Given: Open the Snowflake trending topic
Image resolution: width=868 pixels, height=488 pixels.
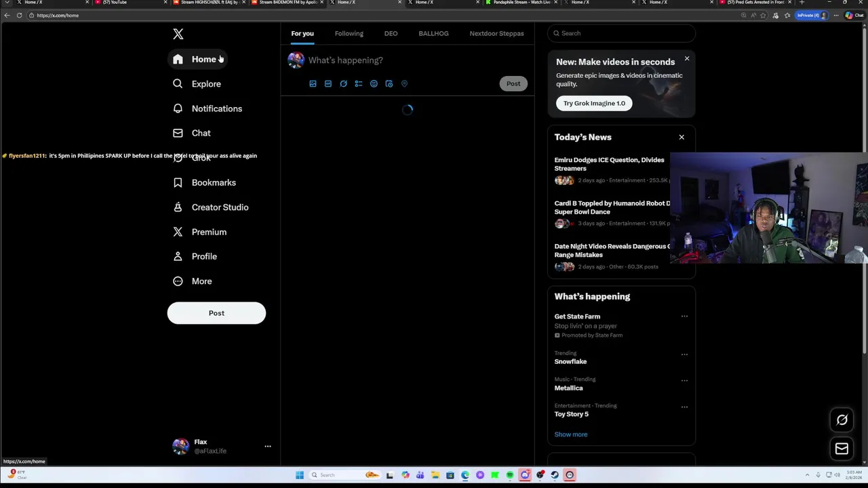Looking at the screenshot, I should [x=570, y=362].
